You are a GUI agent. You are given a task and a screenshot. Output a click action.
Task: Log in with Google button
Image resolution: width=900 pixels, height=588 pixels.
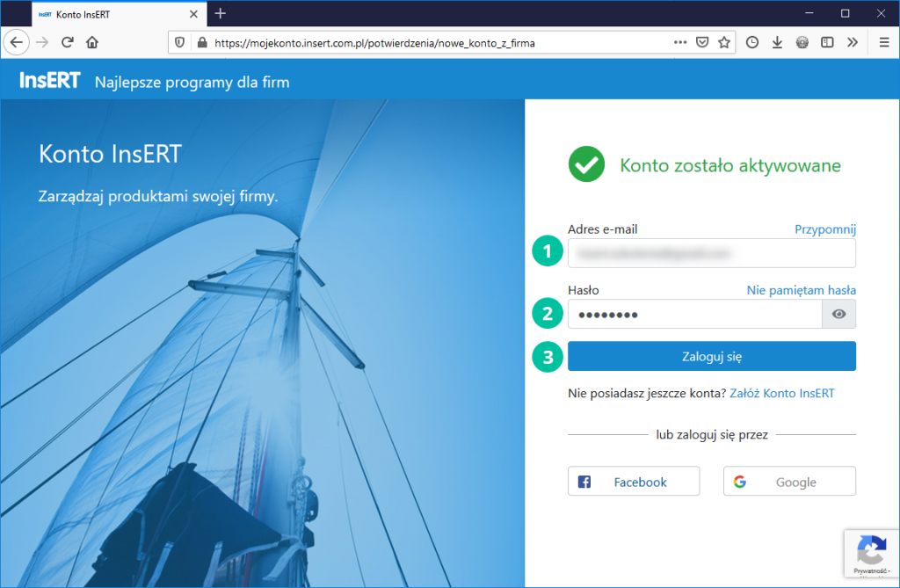789,481
